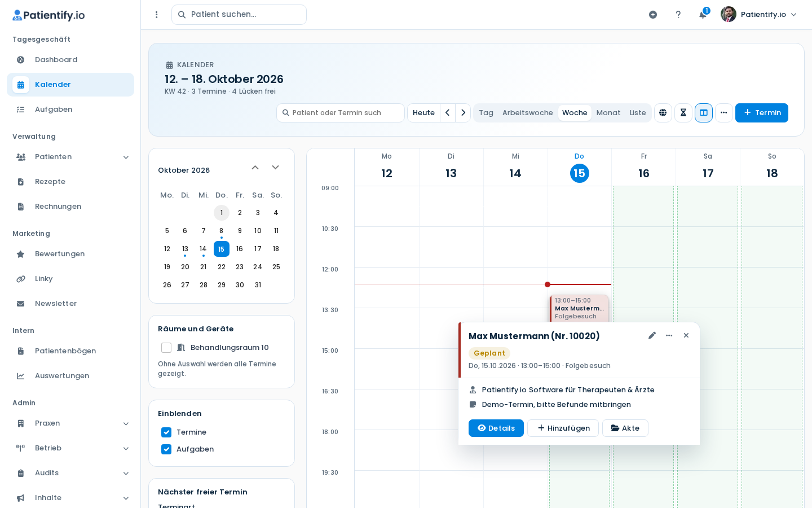
Task: Show next month in mini calendar
Action: [x=276, y=168]
